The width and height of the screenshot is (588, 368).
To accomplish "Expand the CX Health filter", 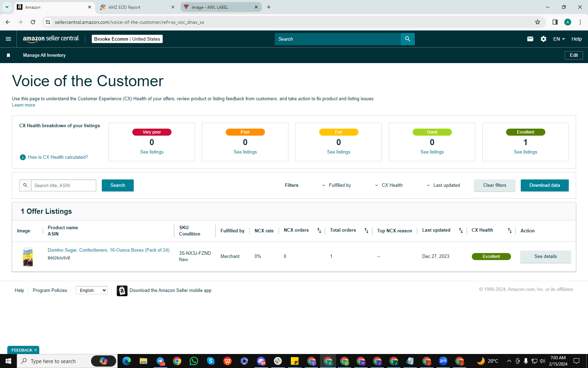I will [388, 185].
